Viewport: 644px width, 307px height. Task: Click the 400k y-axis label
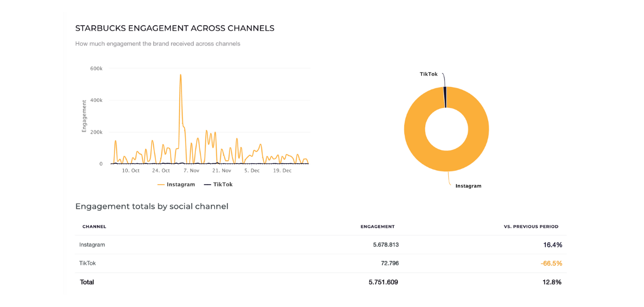click(x=97, y=100)
